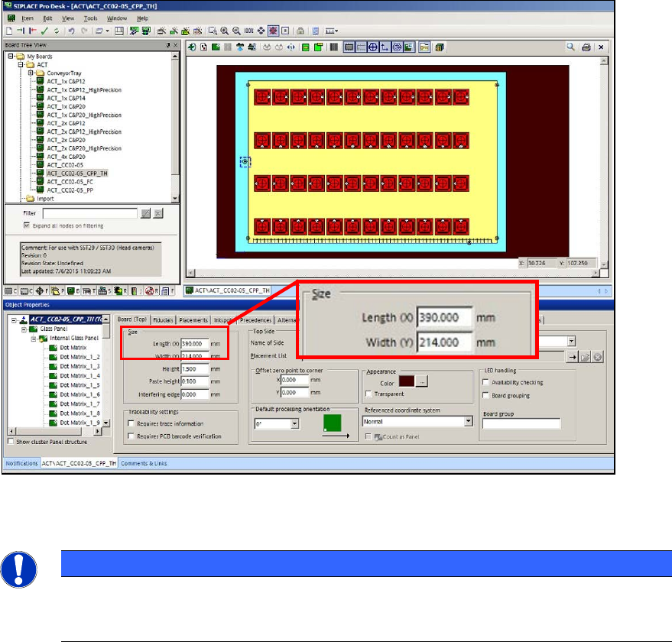Open the Notifications bottom tab
This screenshot has height=642, width=672.
click(x=22, y=463)
